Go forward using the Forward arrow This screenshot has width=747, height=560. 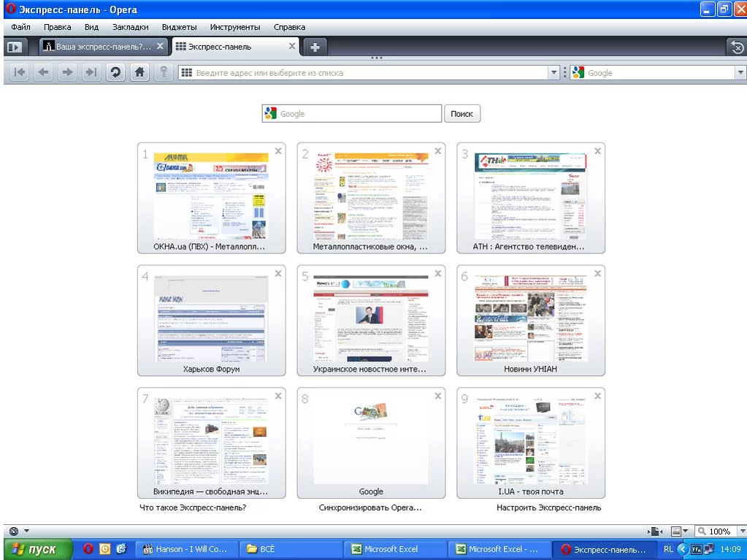(x=67, y=72)
